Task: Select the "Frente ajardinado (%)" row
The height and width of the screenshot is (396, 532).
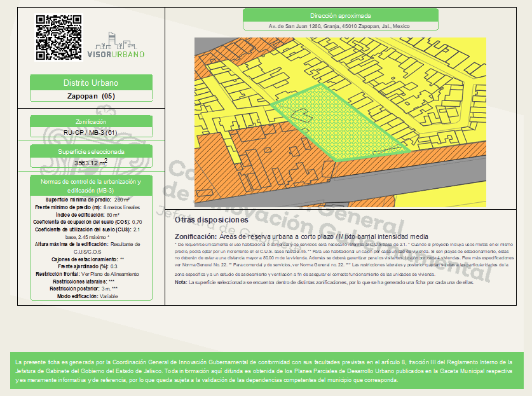Action: click(x=88, y=267)
